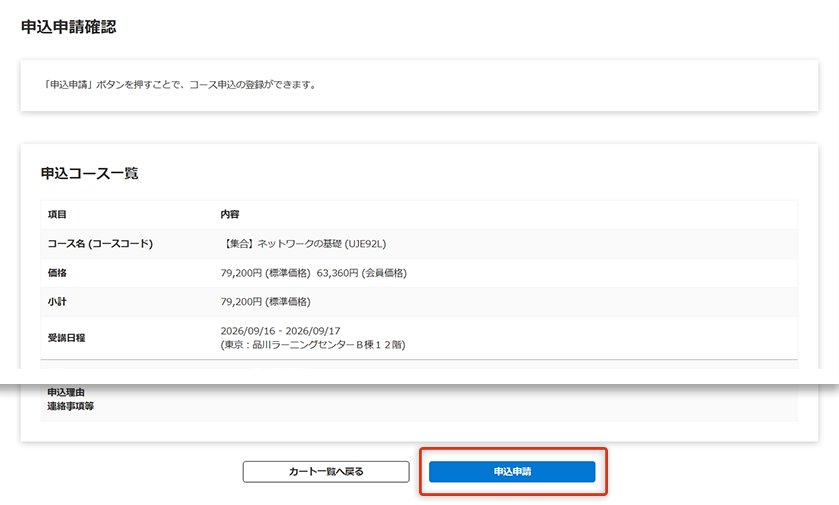Screen dimensions: 839x505
Task: Click the 内容 column header
Action: (230, 215)
